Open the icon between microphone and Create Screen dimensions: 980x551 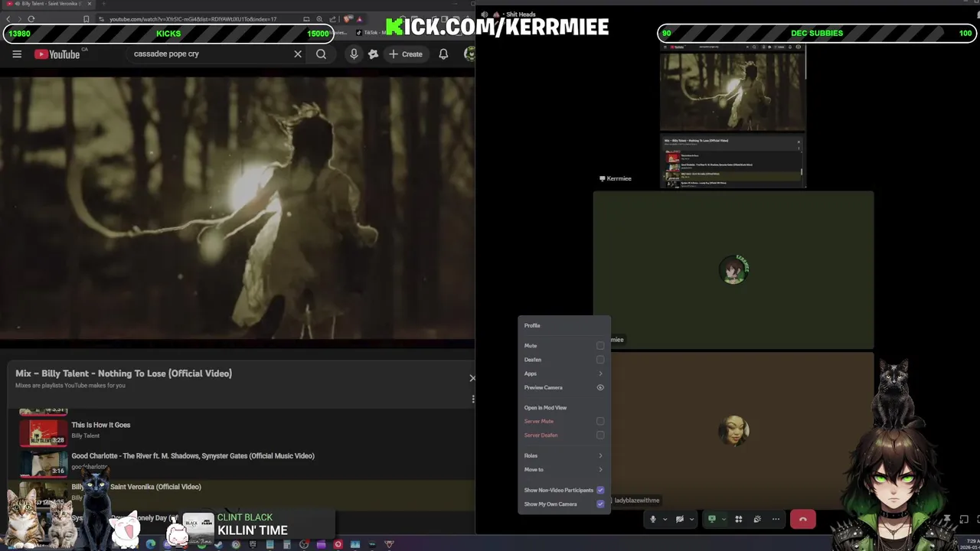pyautogui.click(x=373, y=54)
